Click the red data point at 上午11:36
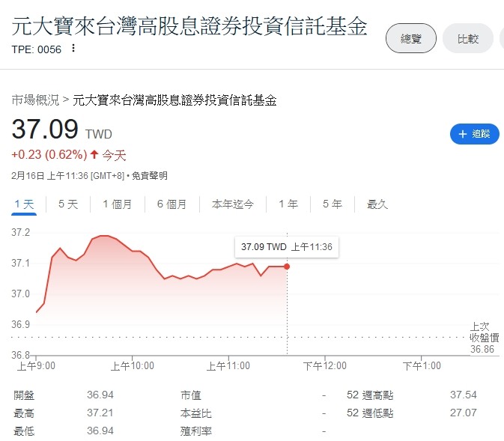Image resolution: width=504 pixels, height=441 pixels. click(287, 267)
